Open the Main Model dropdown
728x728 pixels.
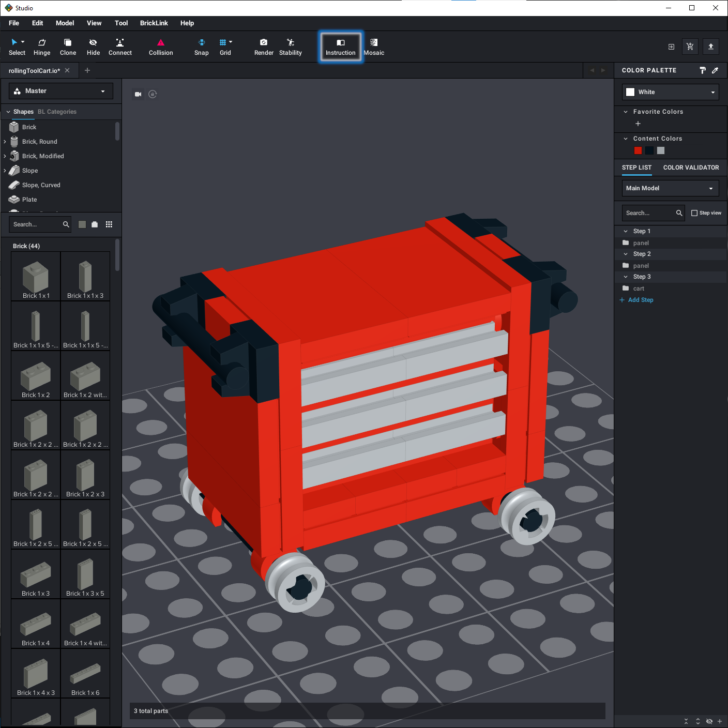point(671,188)
